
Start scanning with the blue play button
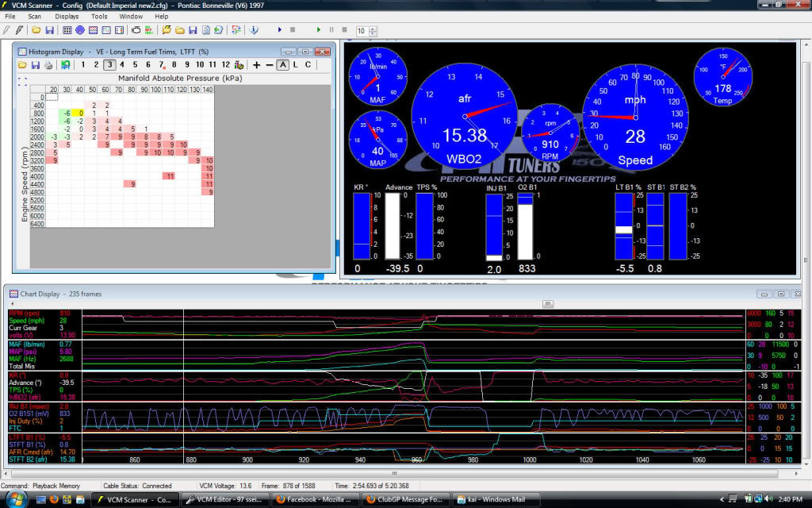coord(280,30)
